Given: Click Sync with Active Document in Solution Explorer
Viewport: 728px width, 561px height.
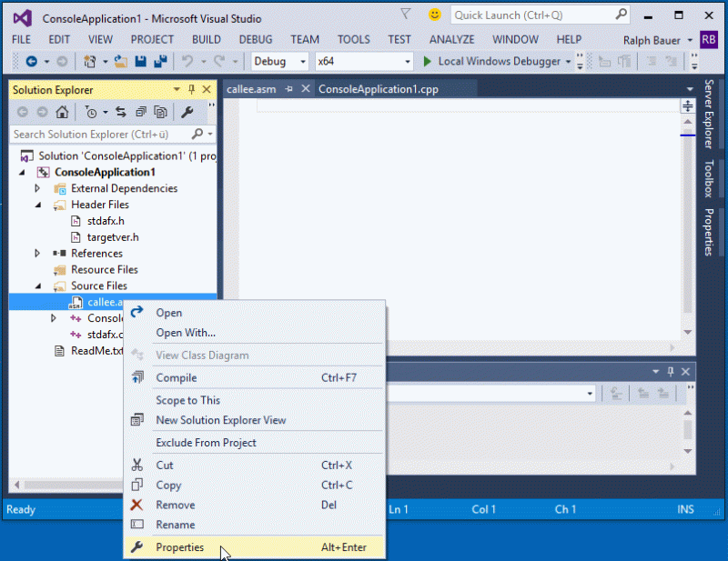Looking at the screenshot, I should click(x=121, y=111).
